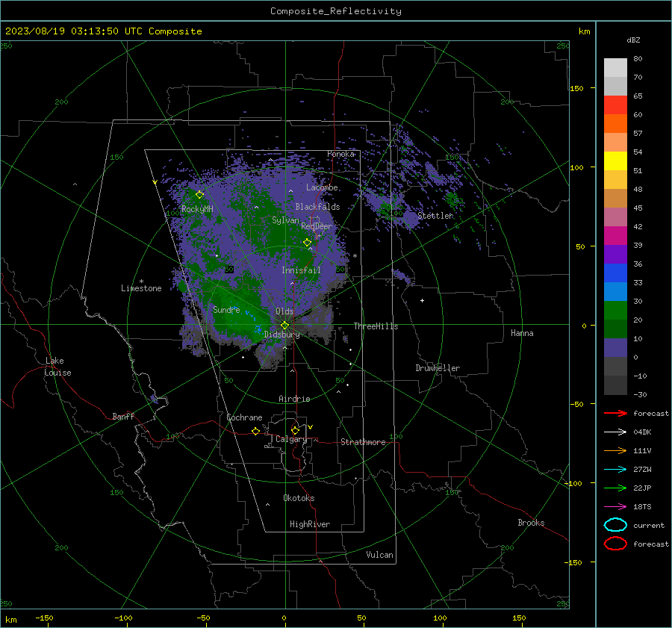This screenshot has height=628, width=672.
Task: Click the dark green 20-10 dBZ swatch
Action: click(615, 329)
